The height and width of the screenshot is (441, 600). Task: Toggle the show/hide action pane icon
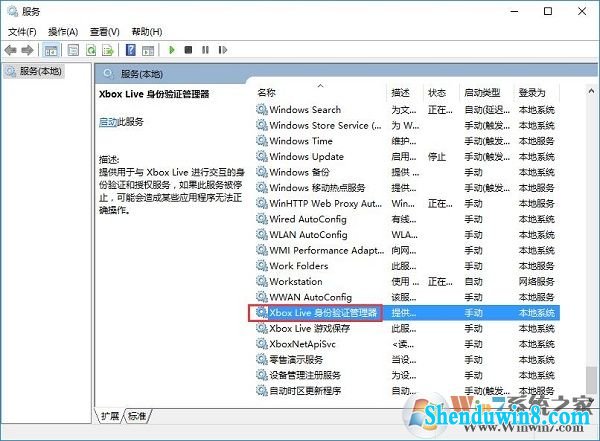click(148, 50)
